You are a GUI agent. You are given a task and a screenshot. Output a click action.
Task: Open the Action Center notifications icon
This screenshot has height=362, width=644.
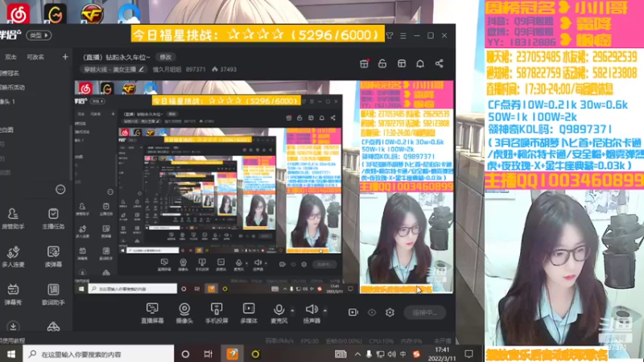(469, 354)
